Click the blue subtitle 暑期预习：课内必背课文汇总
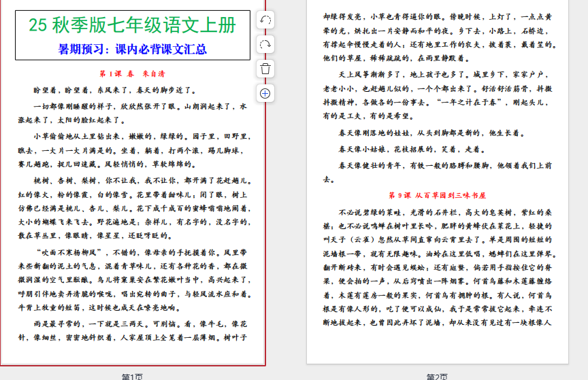This screenshot has width=588, height=380. click(133, 49)
